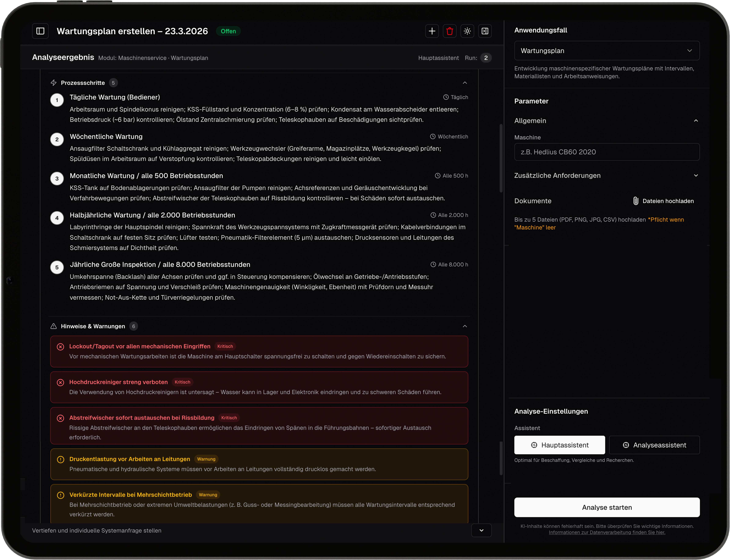Viewport: 730px width, 560px height.
Task: Expand the Vertiefen Systemanfrage chevron button
Action: coord(481,530)
